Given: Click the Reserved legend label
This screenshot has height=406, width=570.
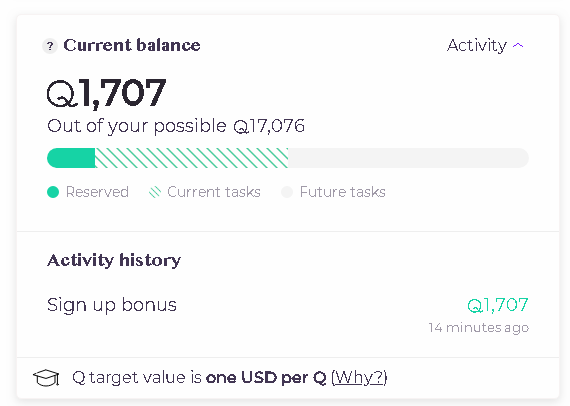Looking at the screenshot, I should [x=97, y=192].
